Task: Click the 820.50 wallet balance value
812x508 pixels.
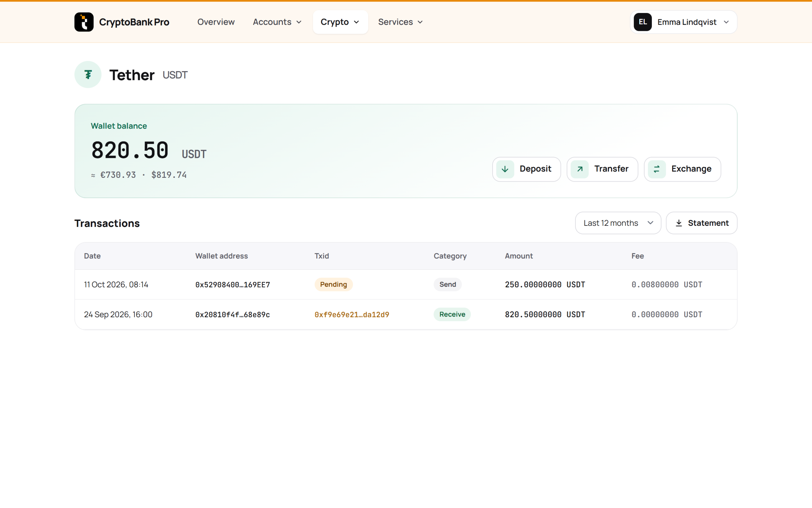Action: coord(130,150)
